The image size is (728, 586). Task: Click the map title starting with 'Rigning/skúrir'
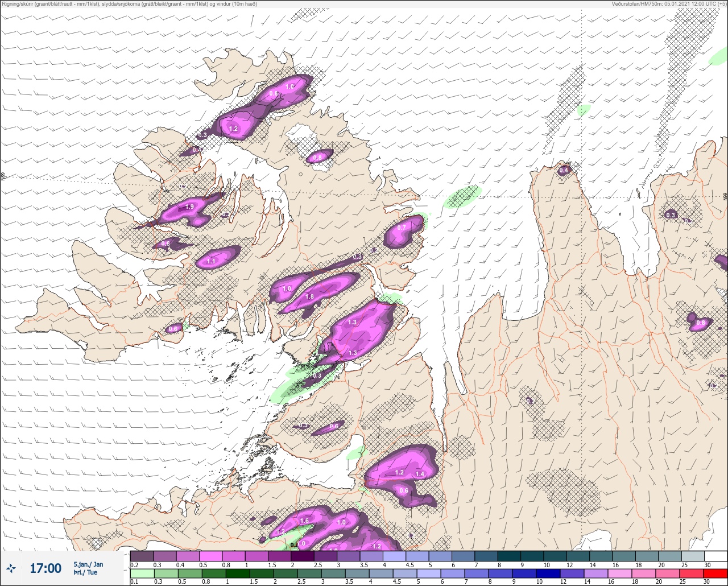click(x=129, y=3)
